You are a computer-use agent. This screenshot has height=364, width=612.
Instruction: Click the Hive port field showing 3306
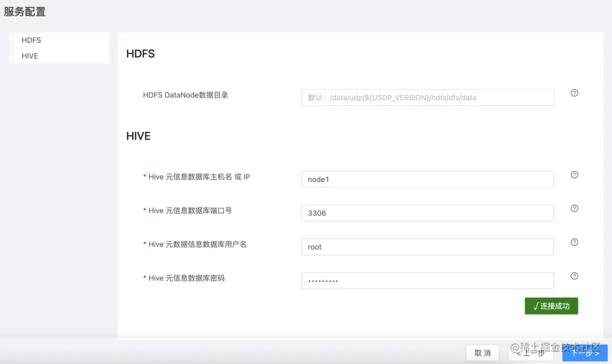pos(427,213)
